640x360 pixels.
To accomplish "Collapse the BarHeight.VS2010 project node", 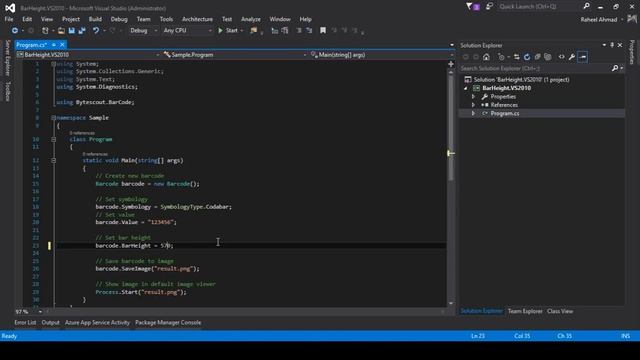I will [x=466, y=88].
